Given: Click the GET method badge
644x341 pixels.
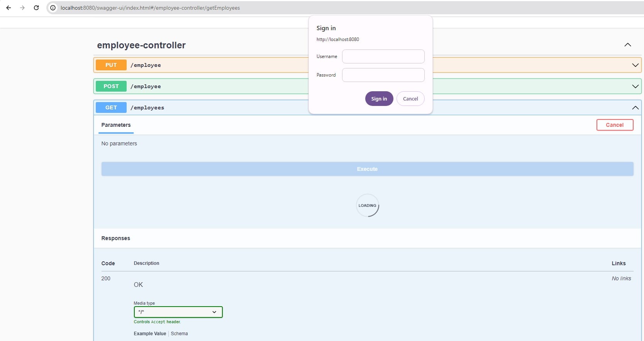Looking at the screenshot, I should coord(111,107).
